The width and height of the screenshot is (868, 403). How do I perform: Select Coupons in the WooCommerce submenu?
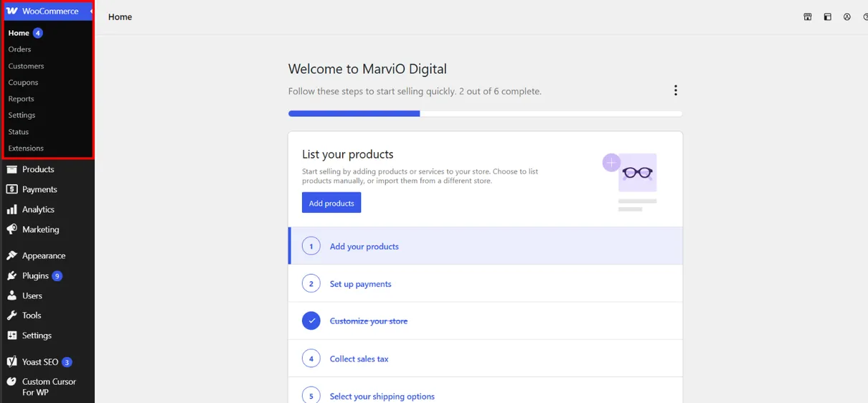tap(23, 82)
